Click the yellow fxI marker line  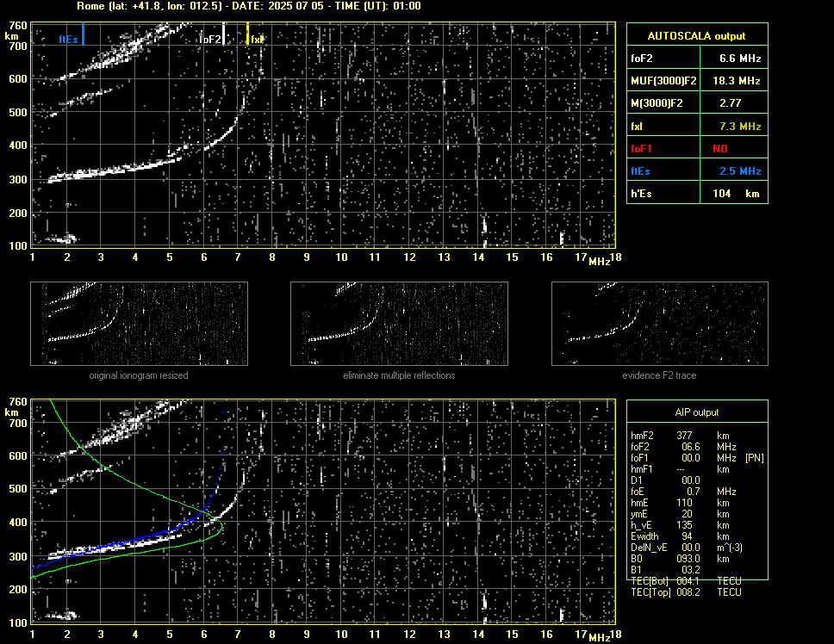(247, 34)
